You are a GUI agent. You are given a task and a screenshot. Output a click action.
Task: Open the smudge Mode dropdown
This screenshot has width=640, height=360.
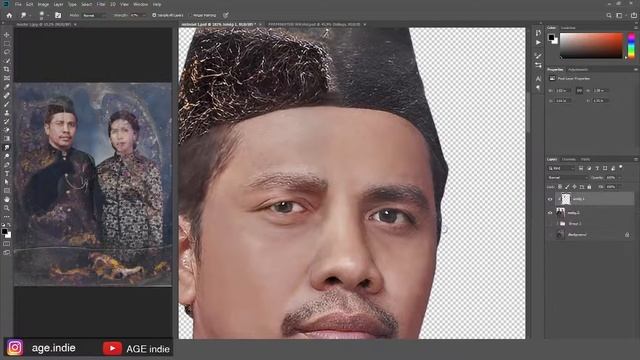[x=95, y=15]
